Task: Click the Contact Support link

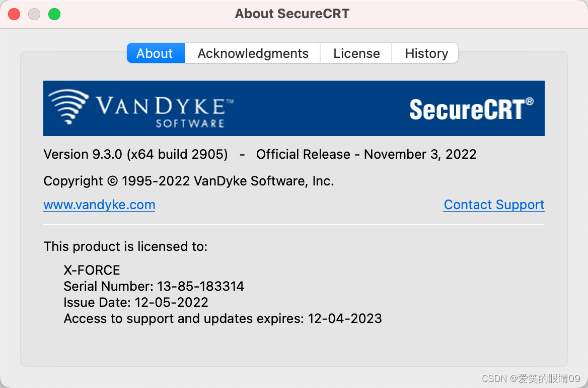Action: [x=493, y=205]
